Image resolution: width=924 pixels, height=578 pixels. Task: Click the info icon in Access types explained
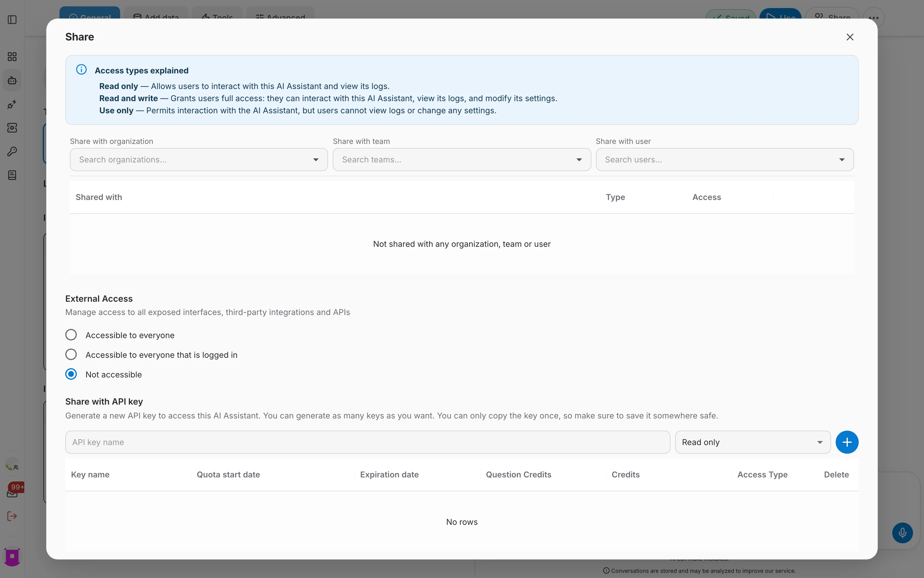pyautogui.click(x=81, y=70)
